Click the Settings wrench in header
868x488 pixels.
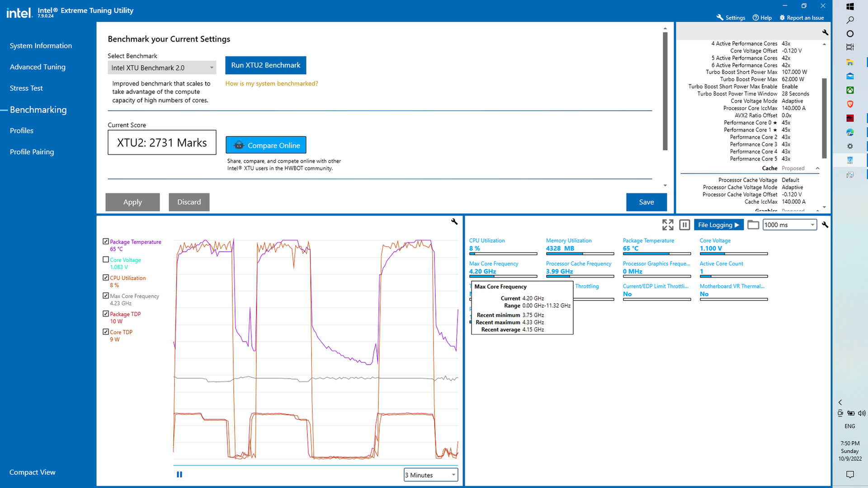731,18
